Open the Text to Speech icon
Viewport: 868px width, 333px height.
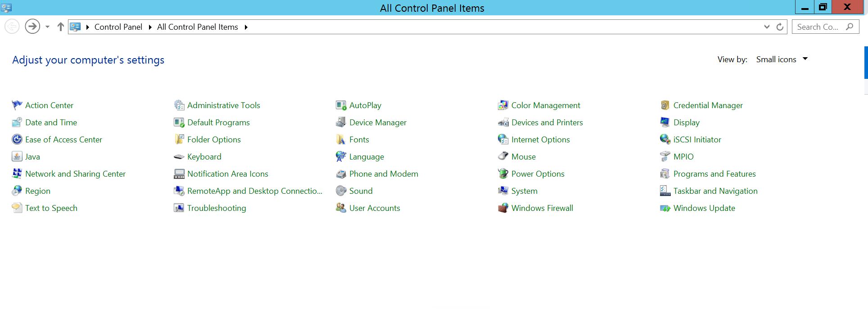(x=17, y=208)
